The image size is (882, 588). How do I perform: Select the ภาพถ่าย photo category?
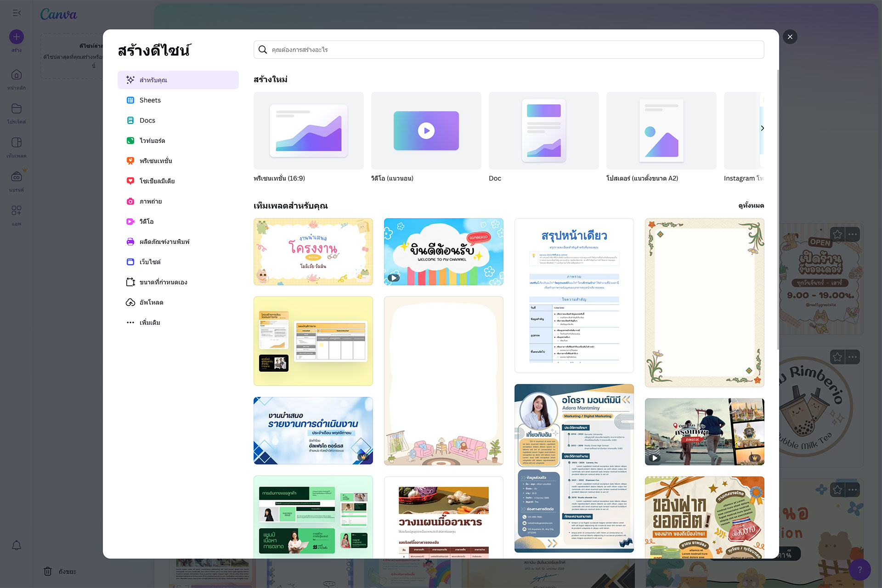[150, 201]
